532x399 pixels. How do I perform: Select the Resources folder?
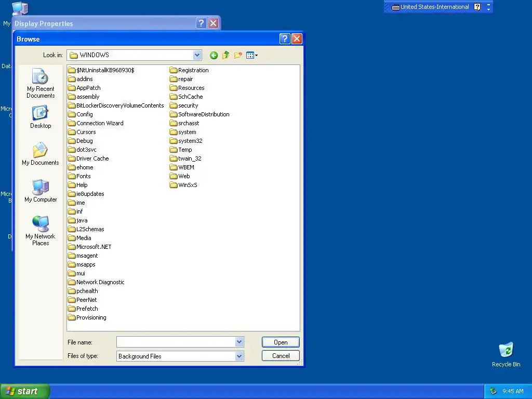point(187,88)
